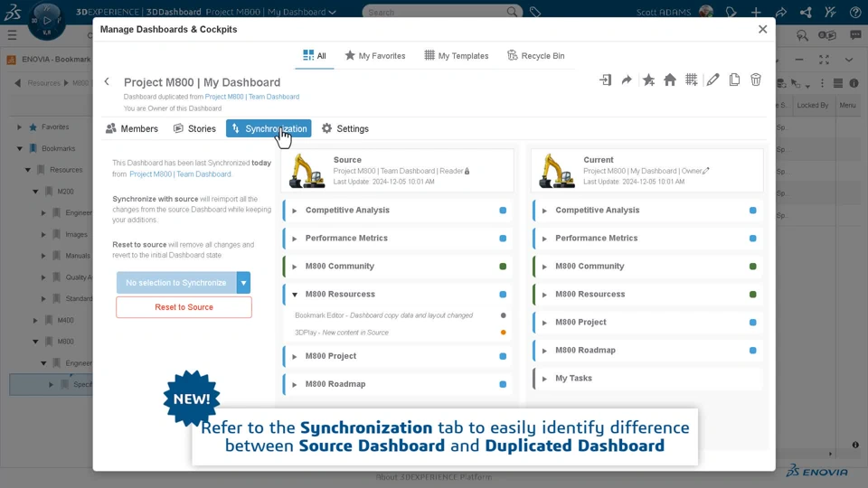Open Project M800 | Team Dashboard link in header

point(252,97)
